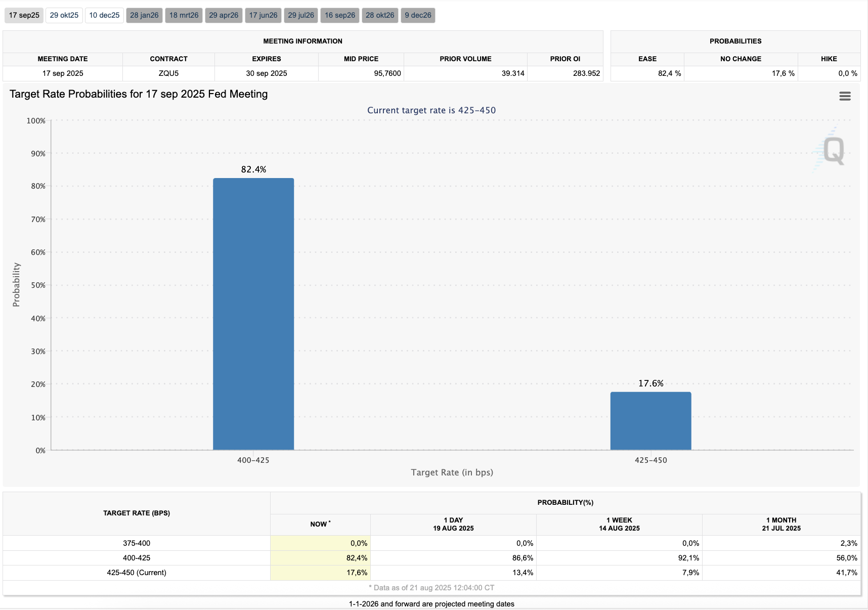The image size is (868, 610).
Task: Click the 28 okt26 meeting tab
Action: (380, 15)
